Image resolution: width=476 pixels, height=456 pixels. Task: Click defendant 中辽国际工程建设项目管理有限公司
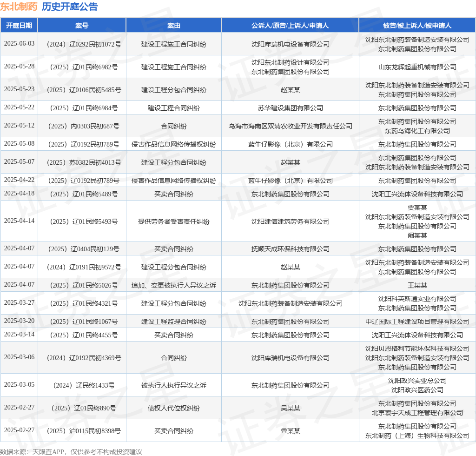tap(417, 322)
